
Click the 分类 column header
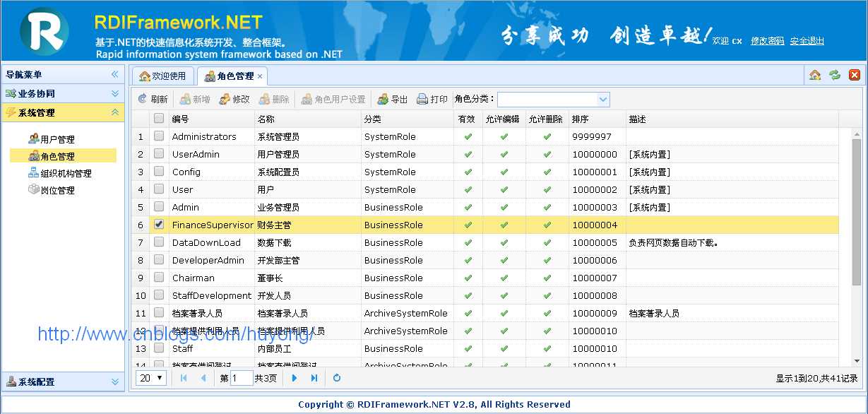pyautogui.click(x=407, y=119)
